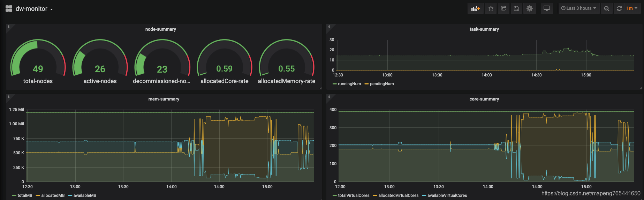Open the Grafana dashboards grid icon
Image resolution: width=644 pixels, height=200 pixels.
point(9,9)
